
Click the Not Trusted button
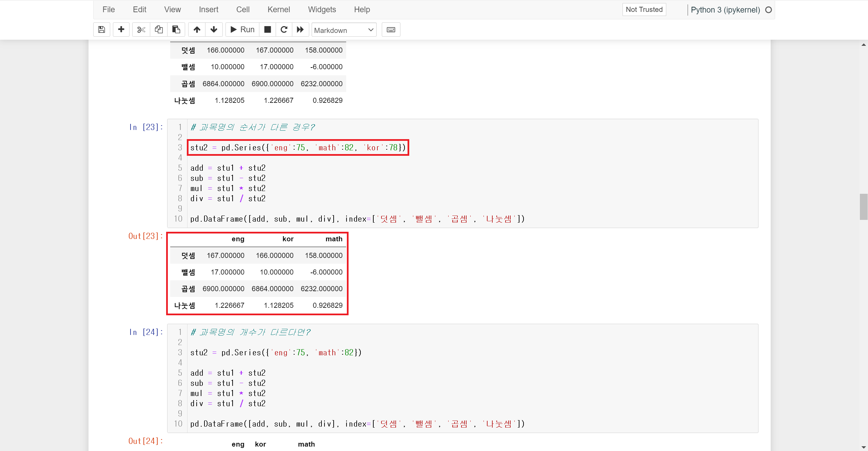coord(644,10)
